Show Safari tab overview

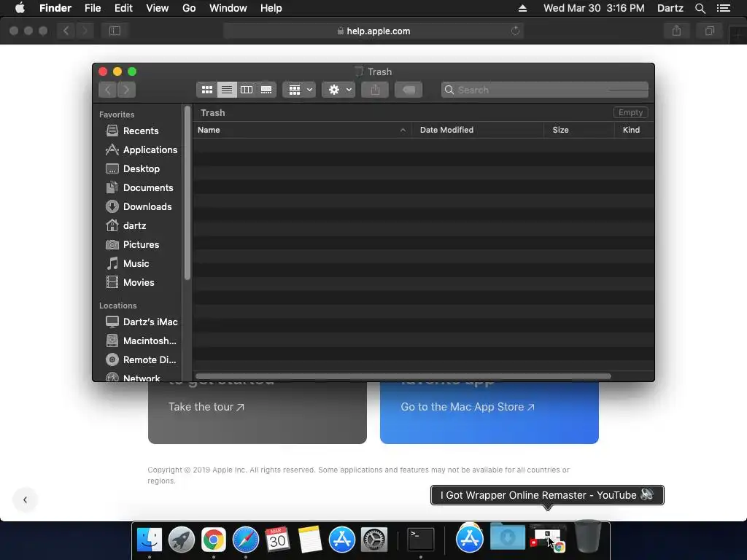[709, 31]
